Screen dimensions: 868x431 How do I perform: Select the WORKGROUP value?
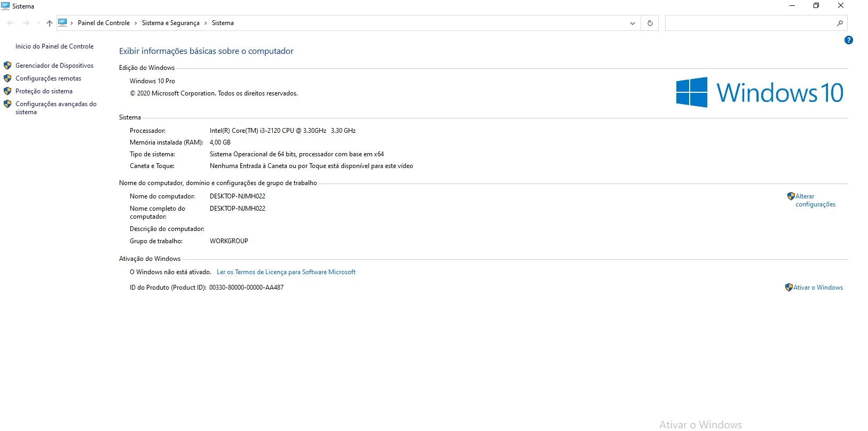(229, 241)
